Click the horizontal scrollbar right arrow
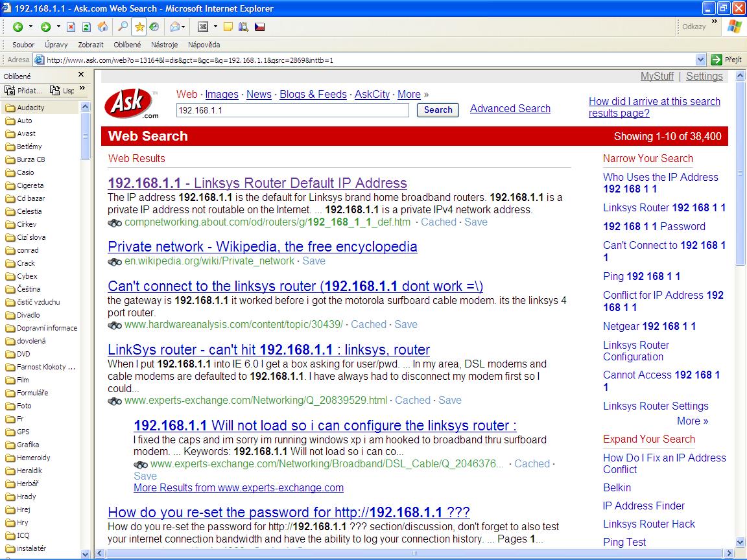This screenshot has height=560, width=747. 729,554
